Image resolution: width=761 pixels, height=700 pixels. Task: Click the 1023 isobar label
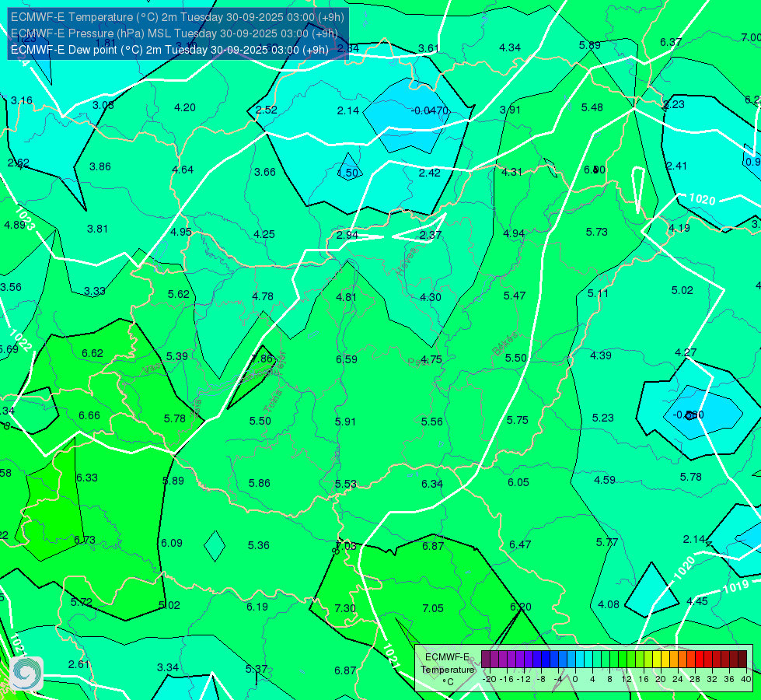25,219
